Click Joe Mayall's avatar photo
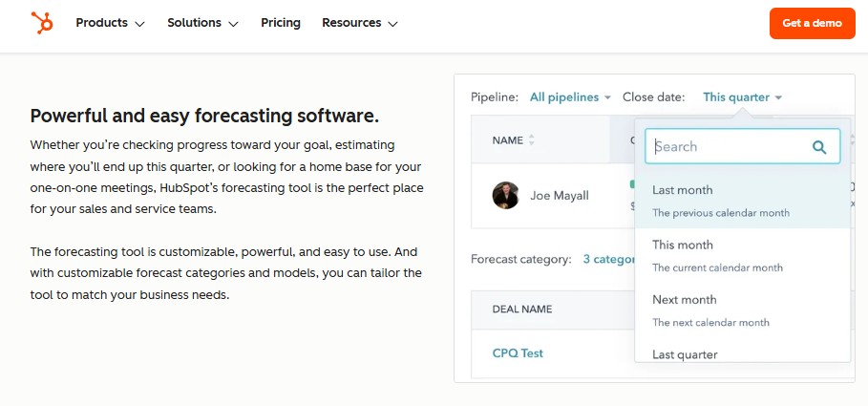The image size is (868, 406). click(505, 195)
